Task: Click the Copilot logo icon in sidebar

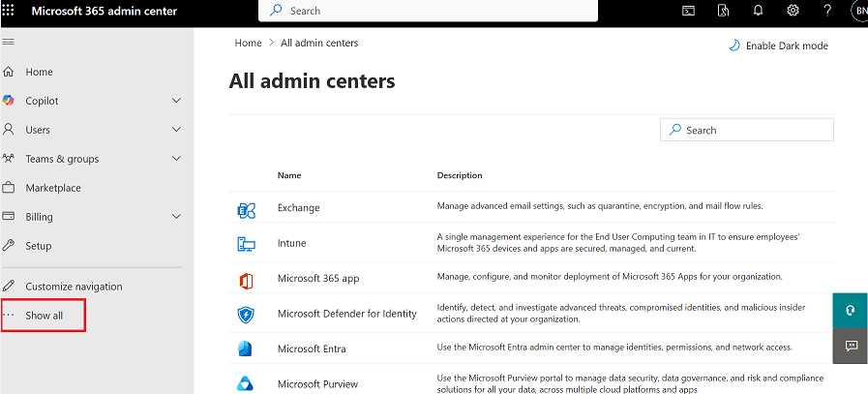Action: 9,101
